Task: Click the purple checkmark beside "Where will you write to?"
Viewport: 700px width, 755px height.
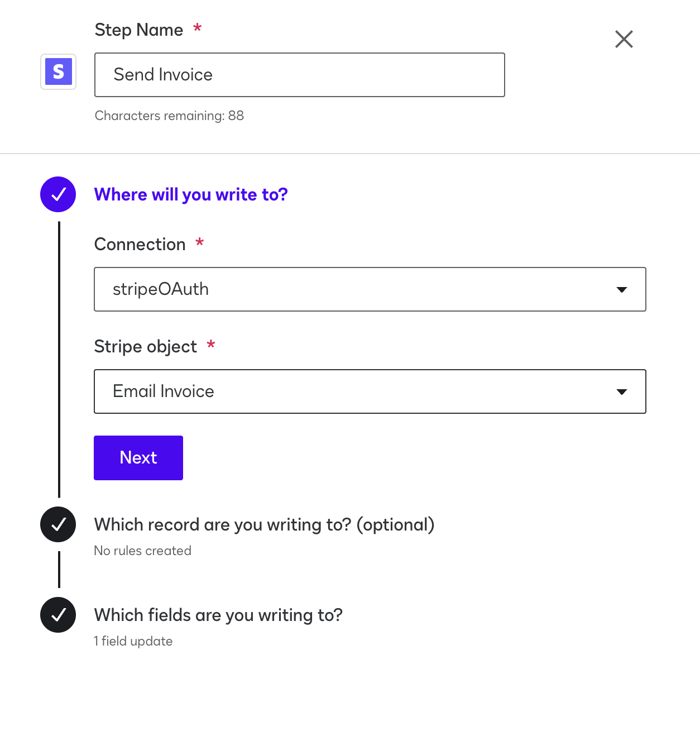Action: pos(57,194)
